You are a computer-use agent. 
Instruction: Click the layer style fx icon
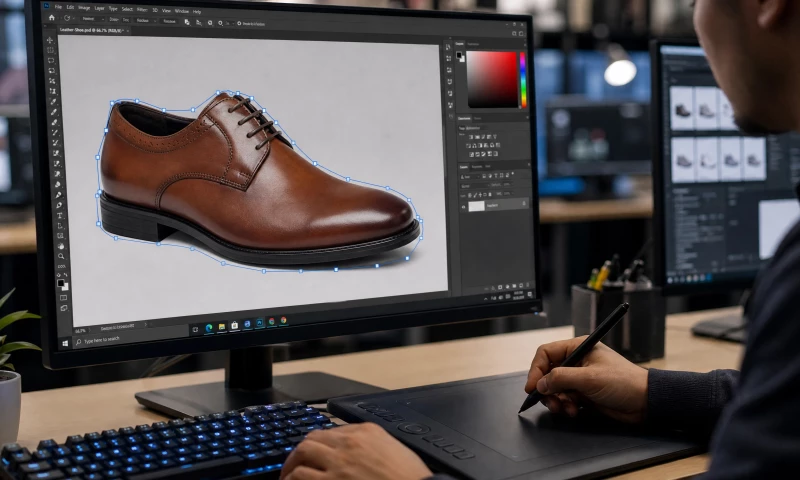493,288
